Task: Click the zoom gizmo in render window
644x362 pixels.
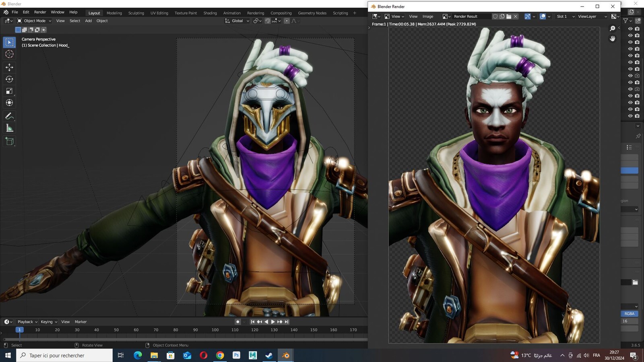Action: tap(613, 29)
